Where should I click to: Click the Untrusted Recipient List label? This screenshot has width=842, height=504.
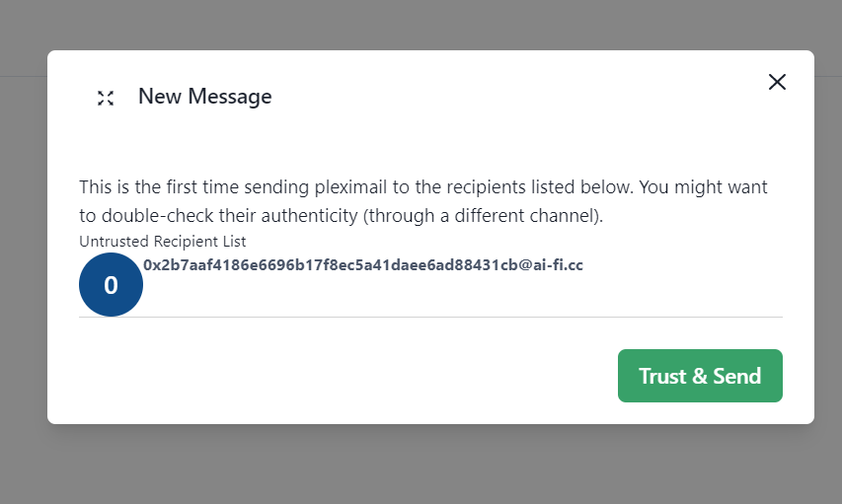click(162, 242)
